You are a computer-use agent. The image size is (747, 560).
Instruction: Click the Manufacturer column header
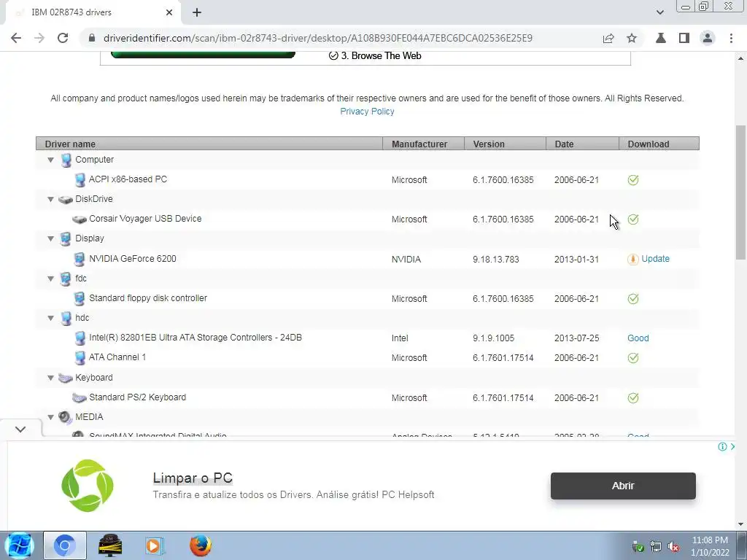(x=424, y=144)
